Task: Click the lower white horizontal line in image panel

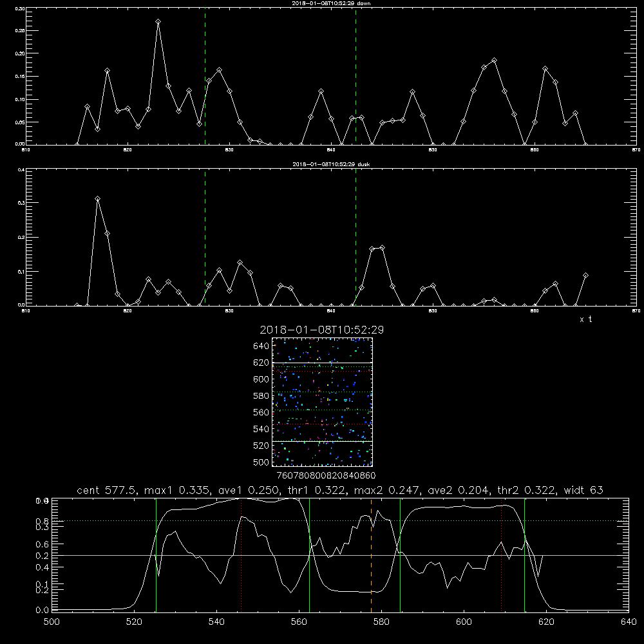Action: [322, 441]
